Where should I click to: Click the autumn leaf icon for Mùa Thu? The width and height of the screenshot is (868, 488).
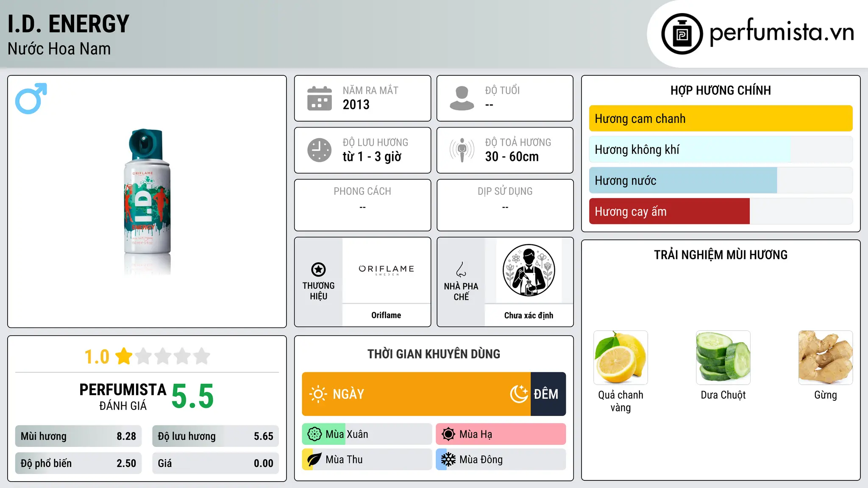point(314,460)
